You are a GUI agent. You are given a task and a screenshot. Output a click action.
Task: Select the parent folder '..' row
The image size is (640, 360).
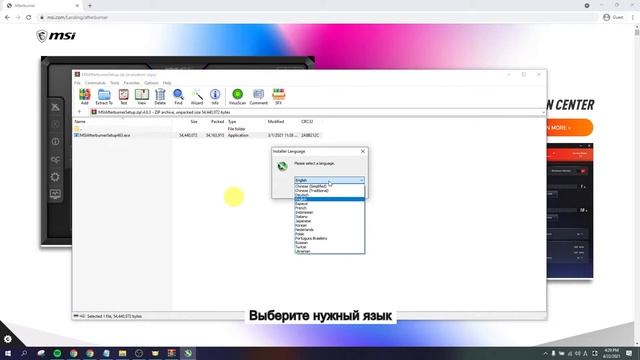[x=197, y=129]
